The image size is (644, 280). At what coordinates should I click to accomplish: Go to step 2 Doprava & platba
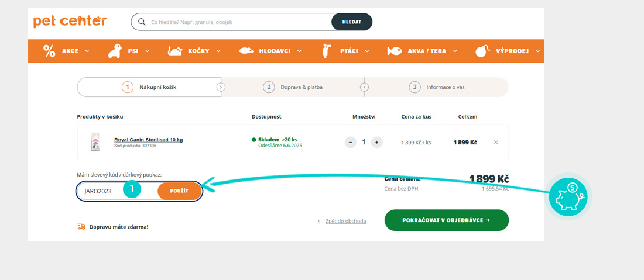pyautogui.click(x=293, y=87)
